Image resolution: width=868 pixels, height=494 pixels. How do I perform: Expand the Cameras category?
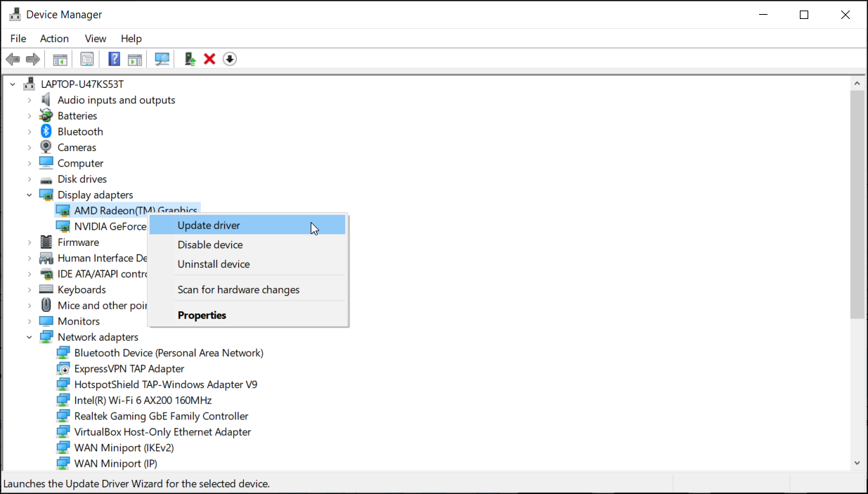click(29, 147)
